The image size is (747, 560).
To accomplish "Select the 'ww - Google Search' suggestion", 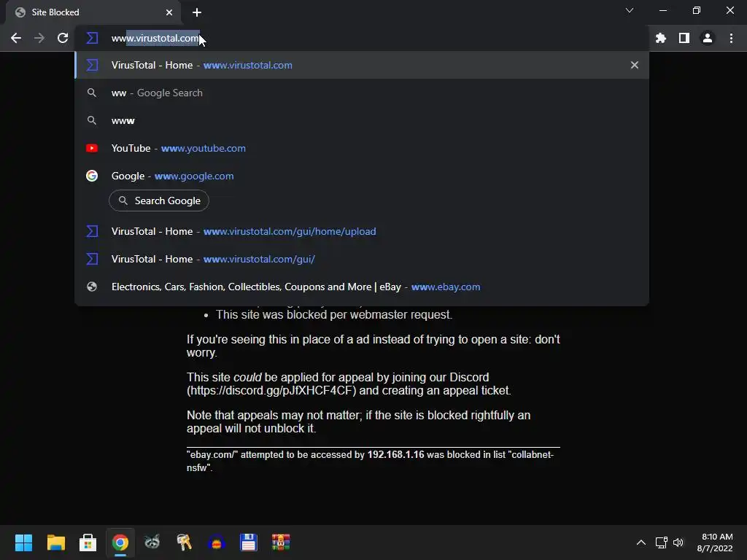I will pos(362,93).
